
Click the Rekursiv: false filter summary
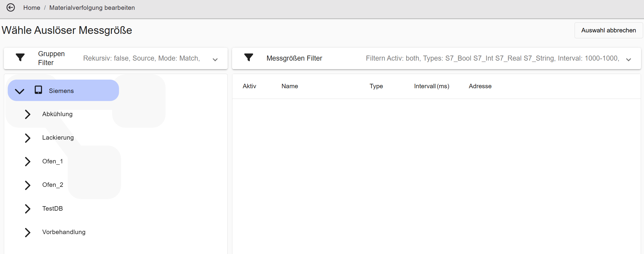(x=142, y=58)
